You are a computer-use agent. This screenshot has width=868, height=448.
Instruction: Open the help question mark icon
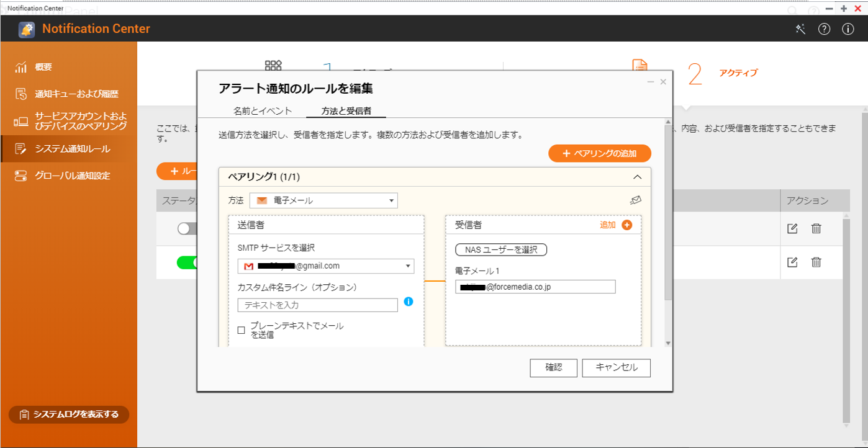pos(824,29)
